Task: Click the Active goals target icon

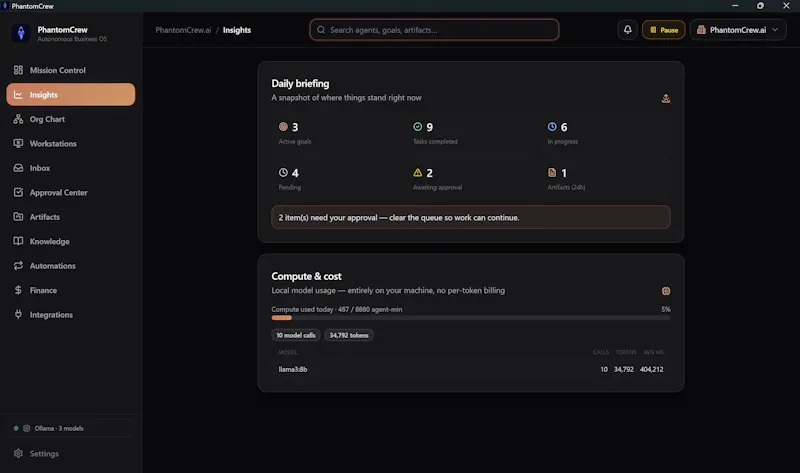Action: (x=283, y=127)
